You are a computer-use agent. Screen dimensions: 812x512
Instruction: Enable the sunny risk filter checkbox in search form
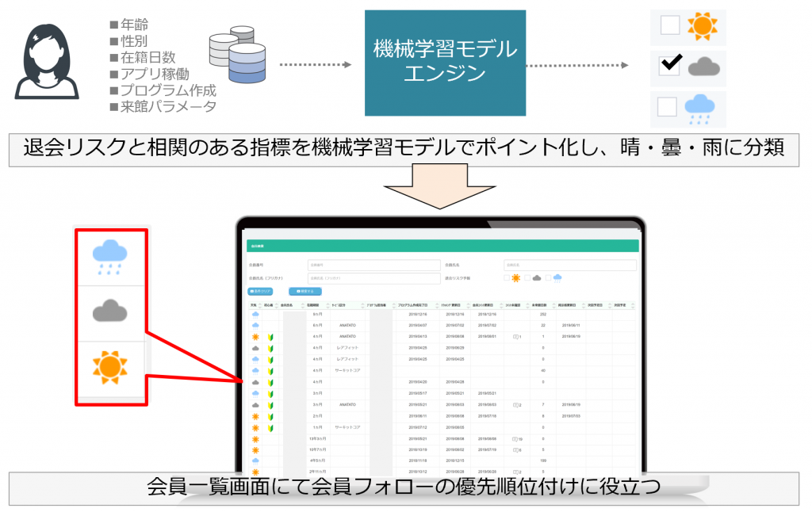pos(507,277)
